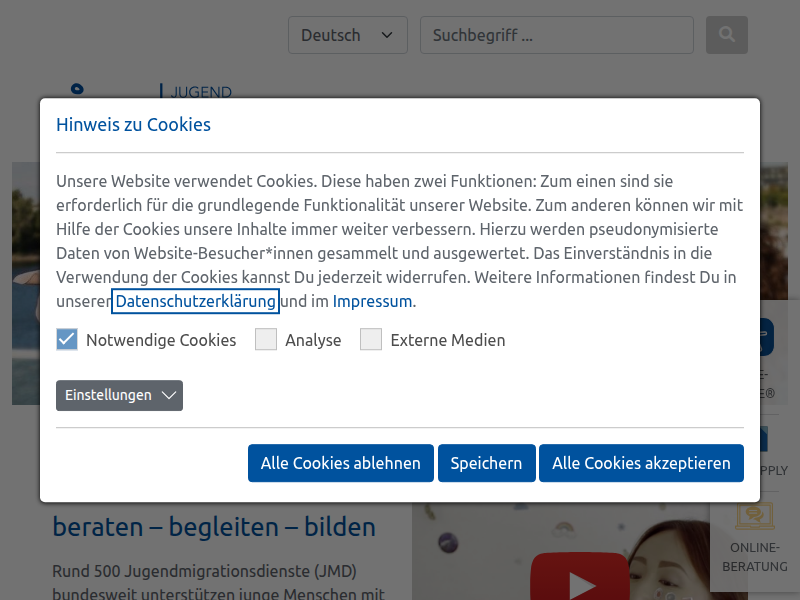This screenshot has width=800, height=600.
Task: Click the beraten – begleiten – bilden heading
Action: point(214,526)
